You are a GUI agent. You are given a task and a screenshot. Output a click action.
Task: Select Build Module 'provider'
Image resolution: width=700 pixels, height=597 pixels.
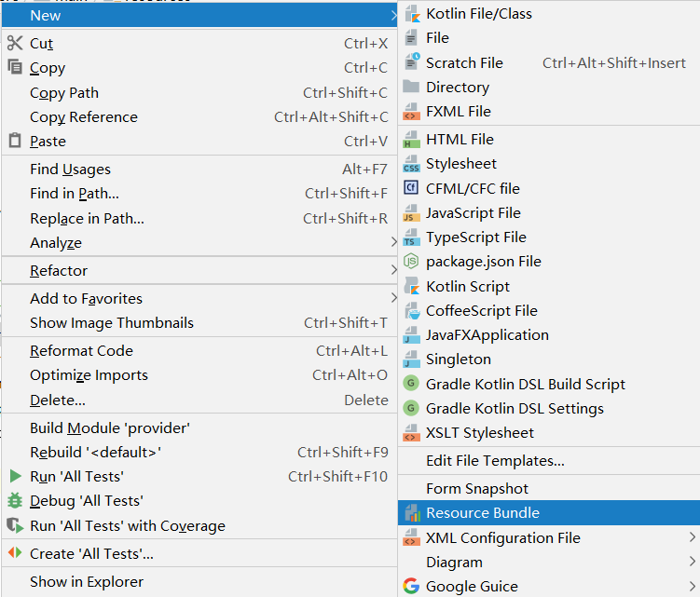(199, 427)
